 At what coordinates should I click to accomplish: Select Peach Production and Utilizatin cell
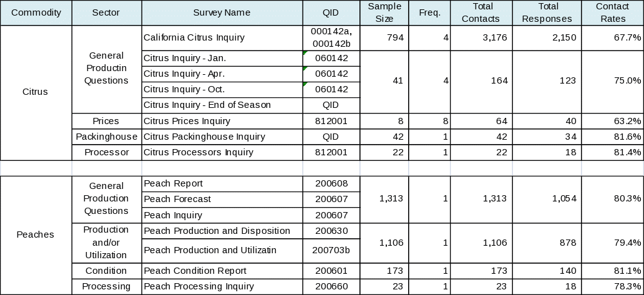pyautogui.click(x=222, y=251)
